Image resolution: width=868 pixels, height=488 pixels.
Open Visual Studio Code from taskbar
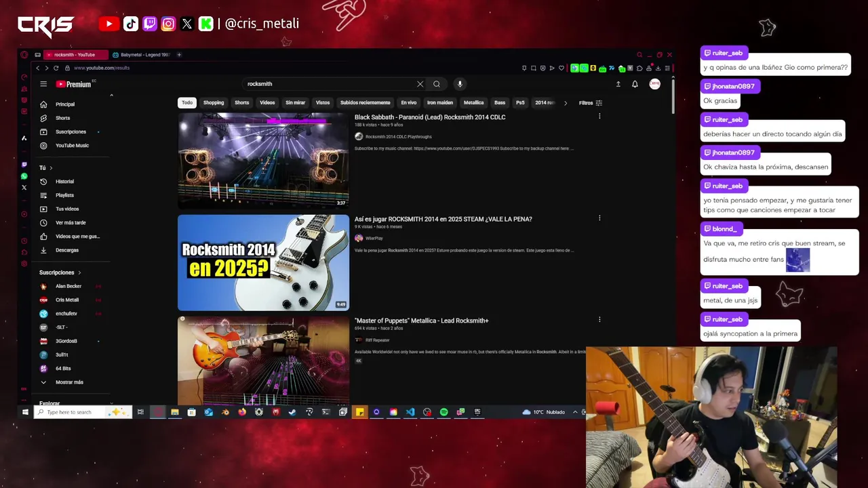[410, 412]
